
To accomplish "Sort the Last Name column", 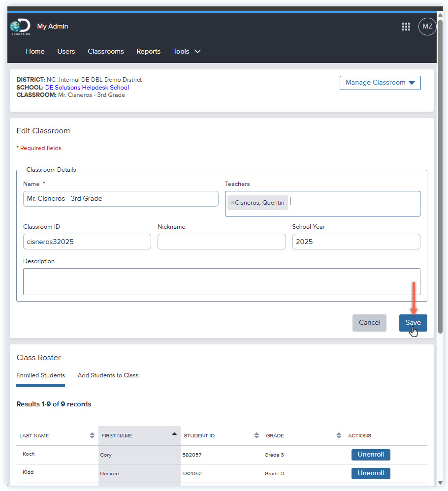I will tap(92, 435).
